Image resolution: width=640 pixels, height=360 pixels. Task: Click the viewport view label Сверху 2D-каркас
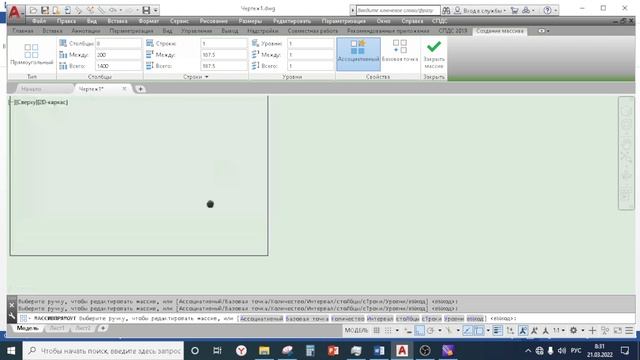40,102
